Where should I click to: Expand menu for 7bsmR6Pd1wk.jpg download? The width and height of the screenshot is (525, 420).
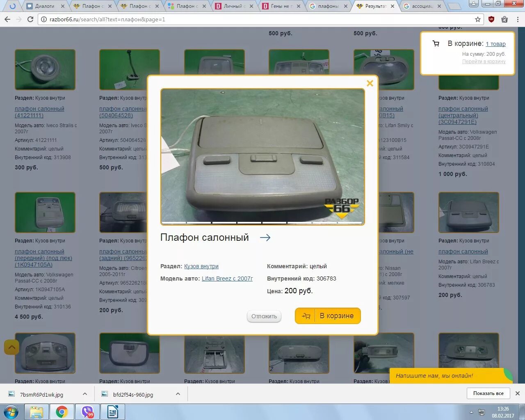[85, 394]
